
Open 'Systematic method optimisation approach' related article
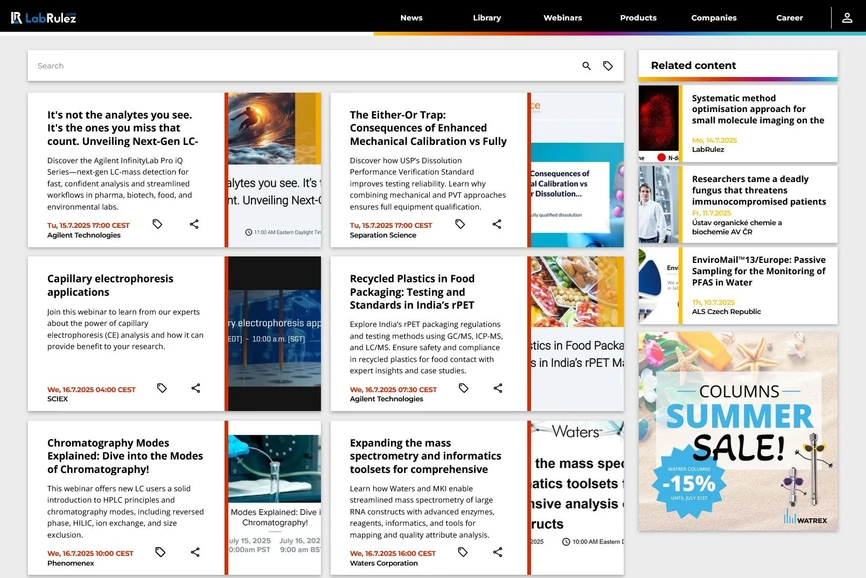click(758, 109)
